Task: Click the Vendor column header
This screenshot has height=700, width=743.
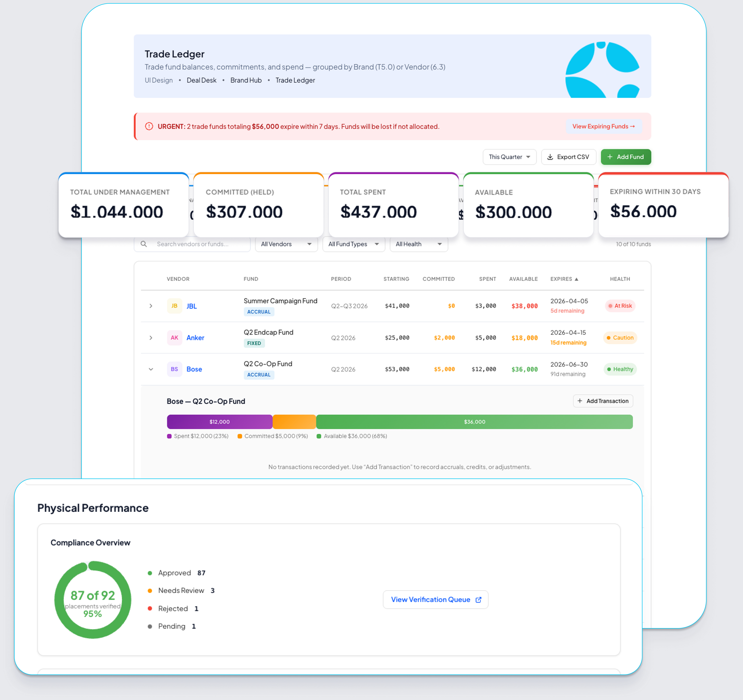Action: pos(178,279)
